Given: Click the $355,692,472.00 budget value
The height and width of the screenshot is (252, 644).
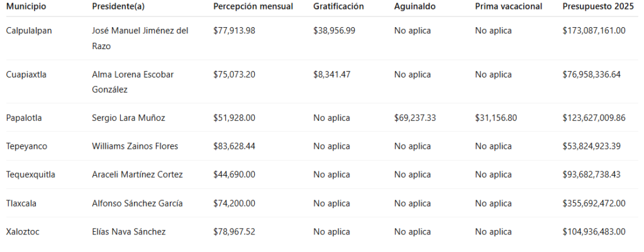Looking at the screenshot, I should pos(594,203).
